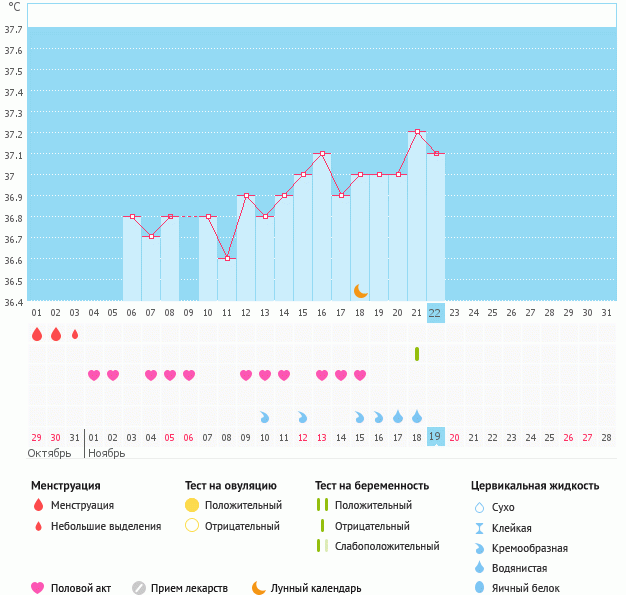The width and height of the screenshot is (626, 595).
Task: Select the highlighted cycle day 22 column
Action: click(436, 312)
